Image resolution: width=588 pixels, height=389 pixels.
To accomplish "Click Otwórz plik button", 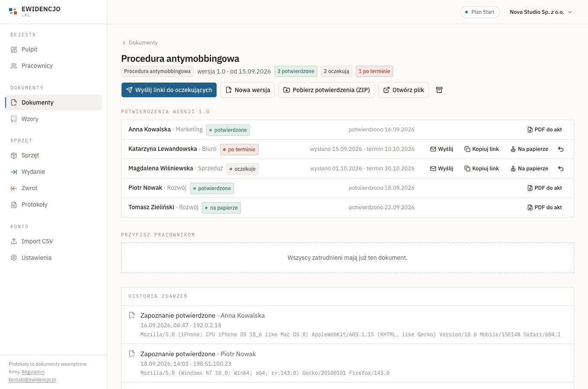I will point(403,90).
